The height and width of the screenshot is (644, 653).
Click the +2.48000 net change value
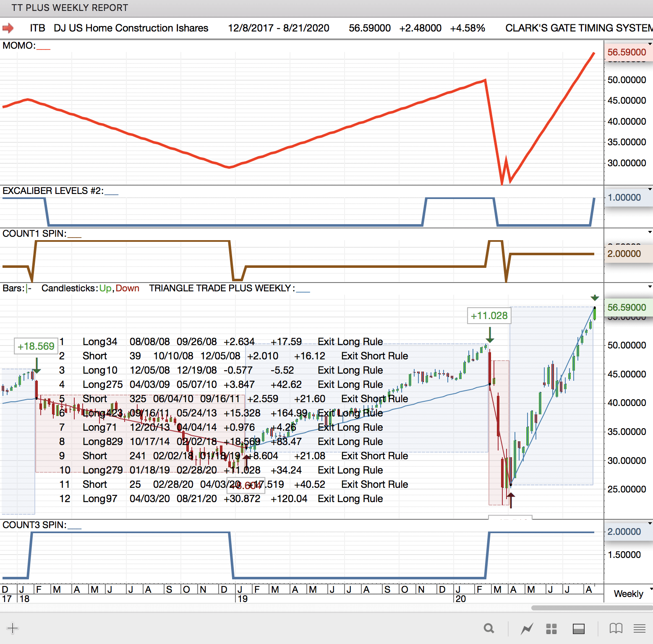(421, 28)
